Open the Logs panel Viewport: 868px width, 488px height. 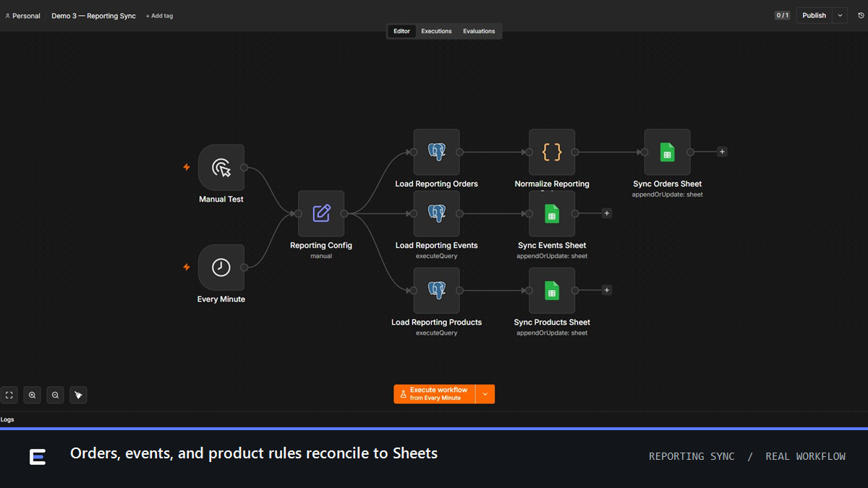(x=7, y=419)
